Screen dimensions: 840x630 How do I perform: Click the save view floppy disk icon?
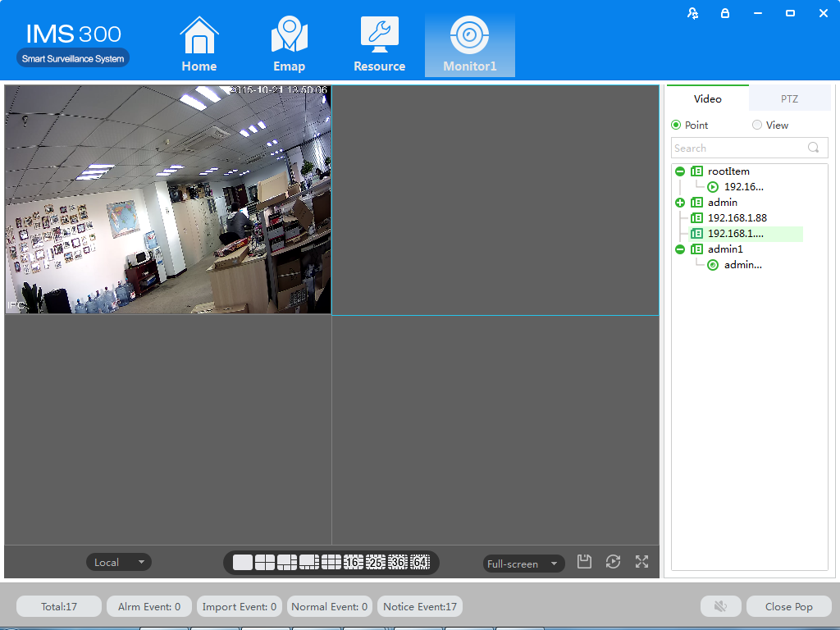pyautogui.click(x=584, y=562)
